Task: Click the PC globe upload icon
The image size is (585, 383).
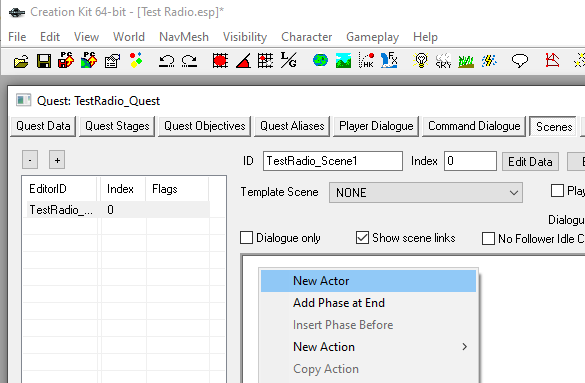Action: pos(89,60)
